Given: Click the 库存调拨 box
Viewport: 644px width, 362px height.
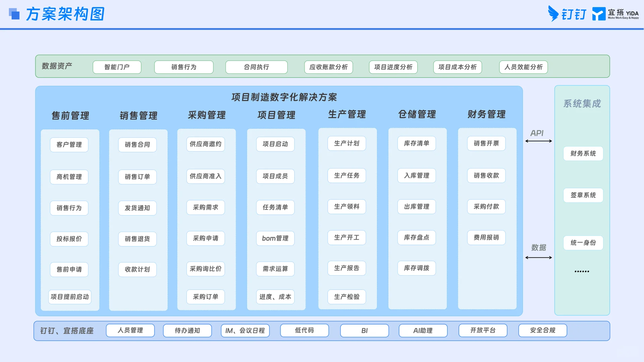Looking at the screenshot, I should pos(416,268).
